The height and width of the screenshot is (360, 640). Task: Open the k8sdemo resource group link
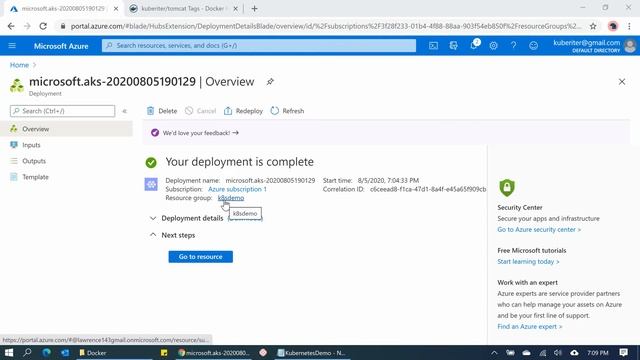point(231,198)
